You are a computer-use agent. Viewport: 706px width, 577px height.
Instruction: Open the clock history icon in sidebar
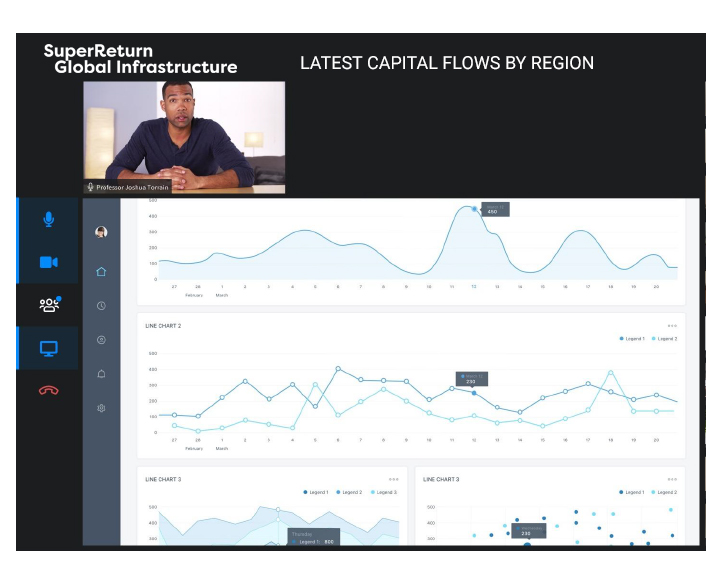click(x=101, y=305)
